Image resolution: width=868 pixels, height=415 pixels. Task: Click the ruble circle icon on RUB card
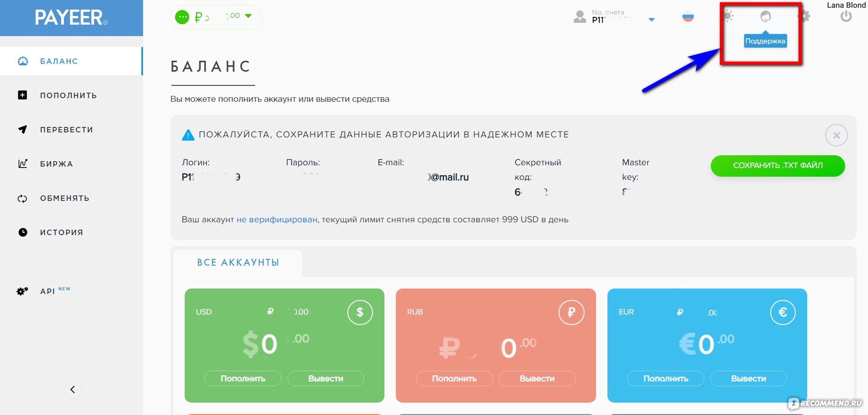571,312
